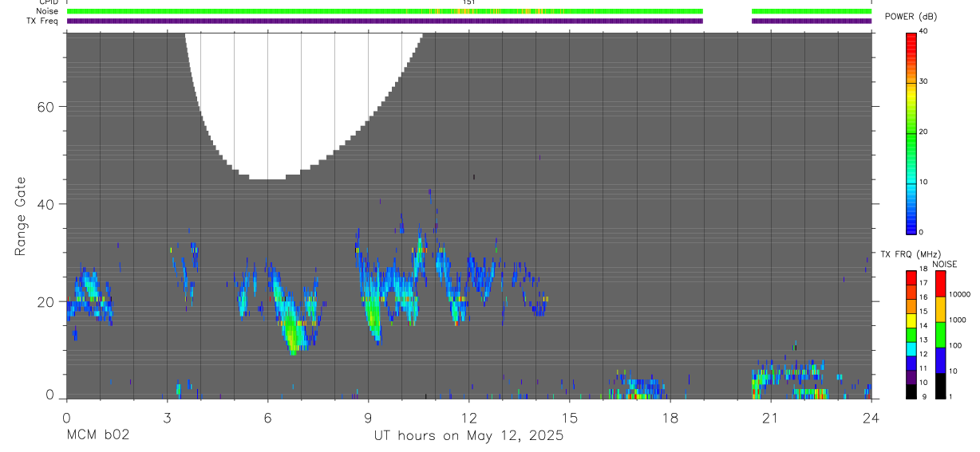This screenshot has width=980, height=452.
Task: Click the low-range echoes near 17 UT
Action: tap(638, 387)
